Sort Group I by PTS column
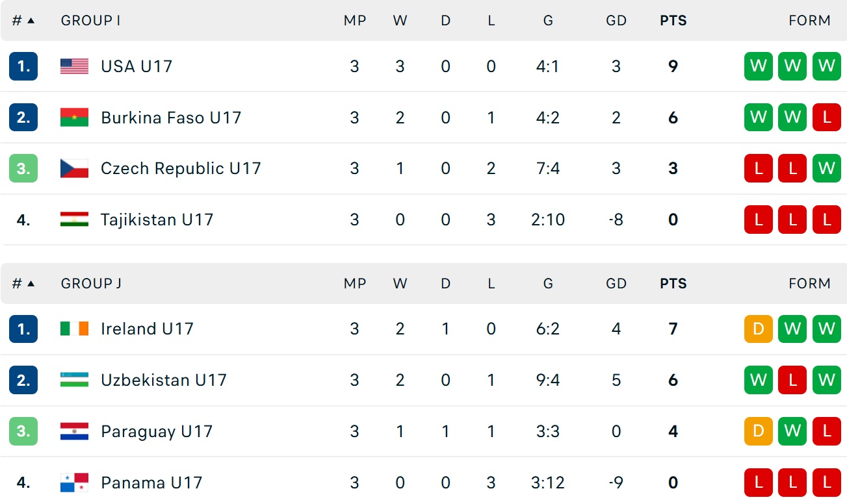The image size is (847, 504). click(x=673, y=21)
